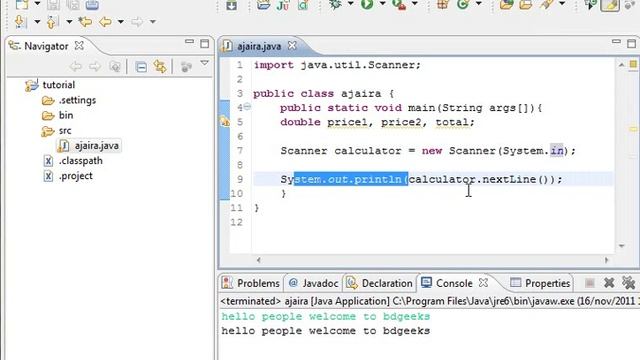Image resolution: width=640 pixels, height=360 pixels.
Task: Collapse the main method fold toggle
Action: [247, 107]
